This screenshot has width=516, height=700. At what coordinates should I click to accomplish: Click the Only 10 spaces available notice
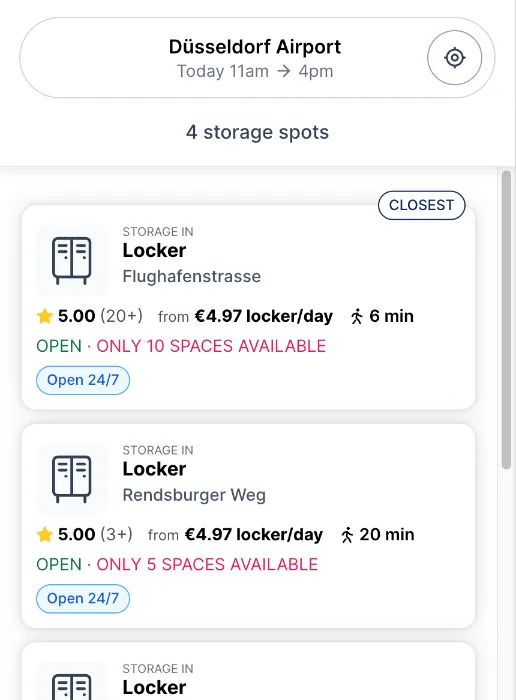[211, 346]
